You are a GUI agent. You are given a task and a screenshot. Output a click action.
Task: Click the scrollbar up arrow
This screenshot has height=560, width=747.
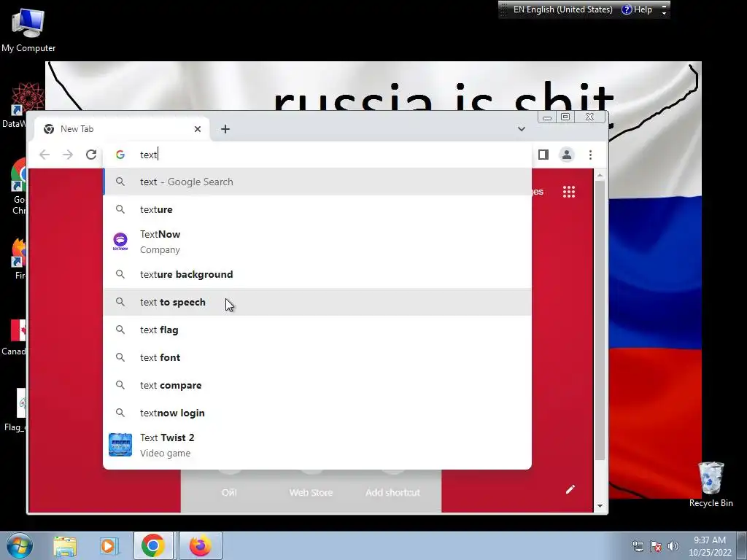pos(600,176)
